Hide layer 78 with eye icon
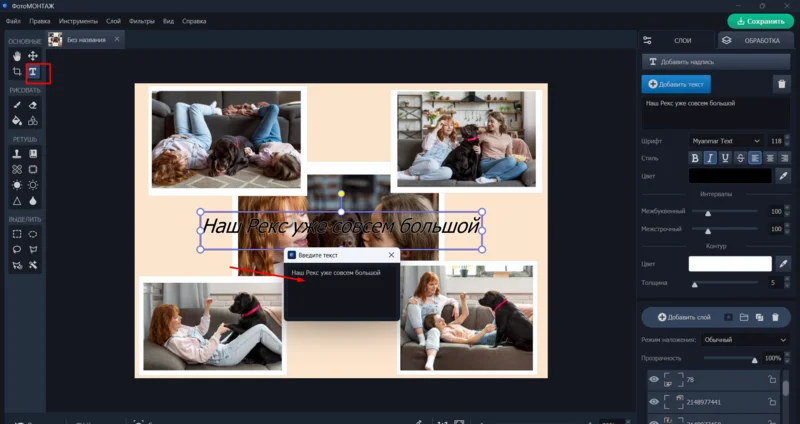The width and height of the screenshot is (800, 424). (x=654, y=380)
